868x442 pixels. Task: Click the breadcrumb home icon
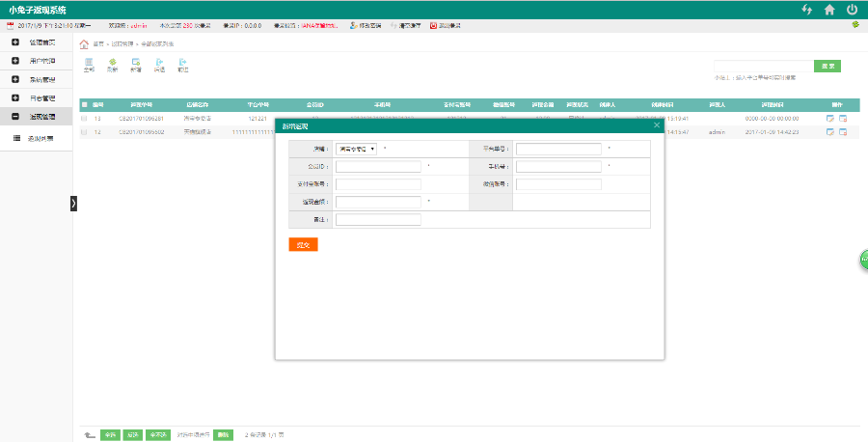84,43
